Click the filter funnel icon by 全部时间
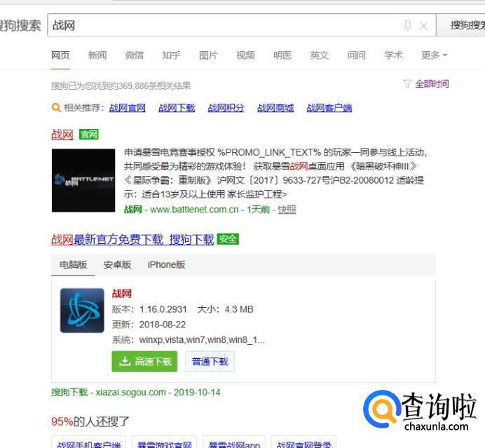The width and height of the screenshot is (485, 448). tap(407, 84)
